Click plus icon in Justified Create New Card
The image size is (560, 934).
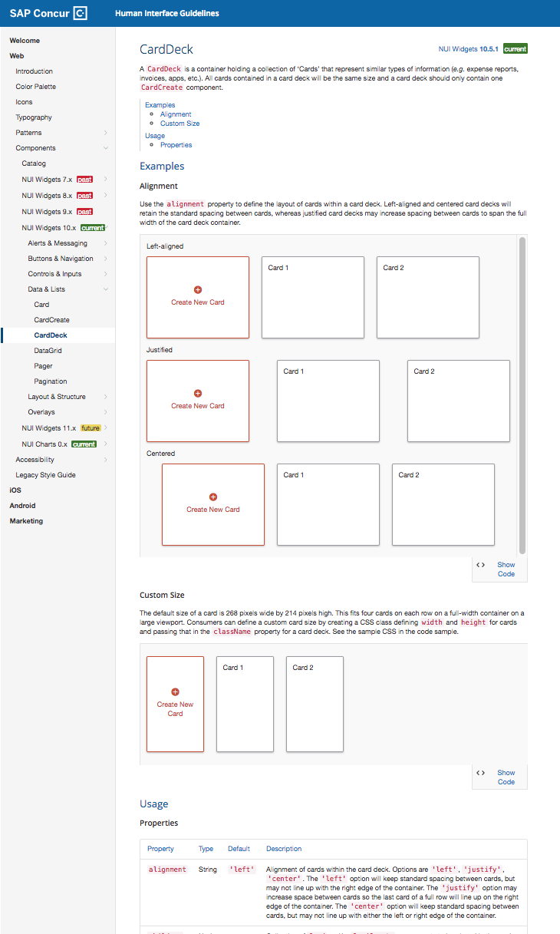coord(198,394)
